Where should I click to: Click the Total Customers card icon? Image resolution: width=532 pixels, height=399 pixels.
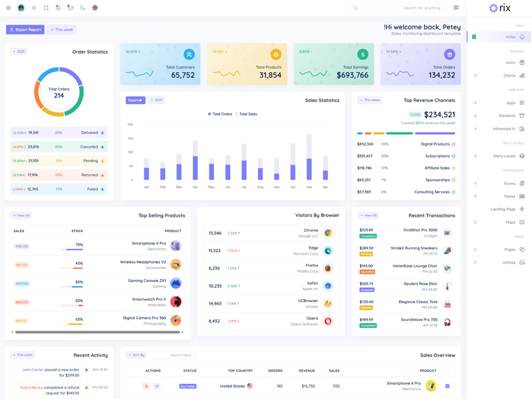189,55
